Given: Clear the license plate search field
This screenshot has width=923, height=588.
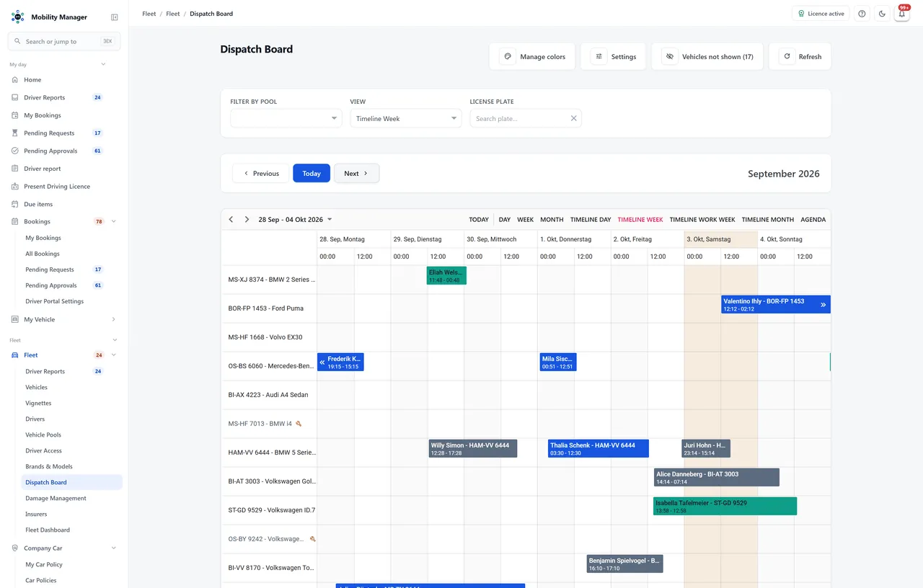Looking at the screenshot, I should point(574,118).
